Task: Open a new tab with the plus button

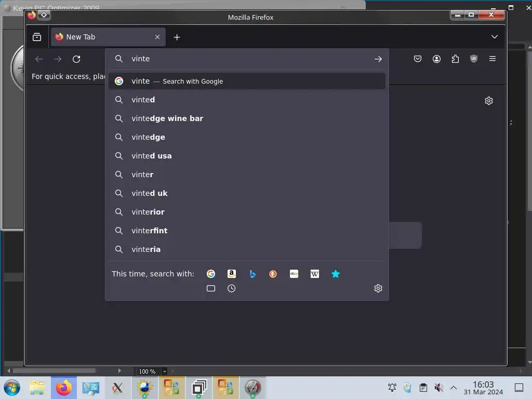Action: tap(177, 37)
